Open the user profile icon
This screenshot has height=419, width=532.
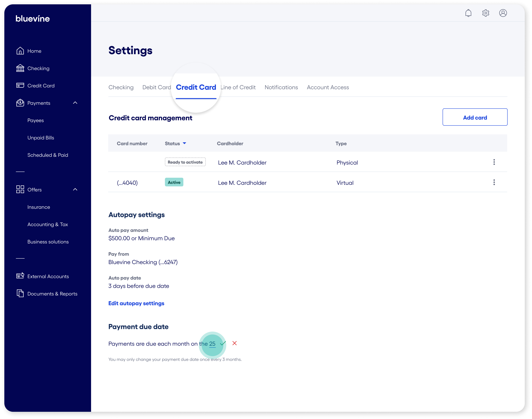[503, 13]
